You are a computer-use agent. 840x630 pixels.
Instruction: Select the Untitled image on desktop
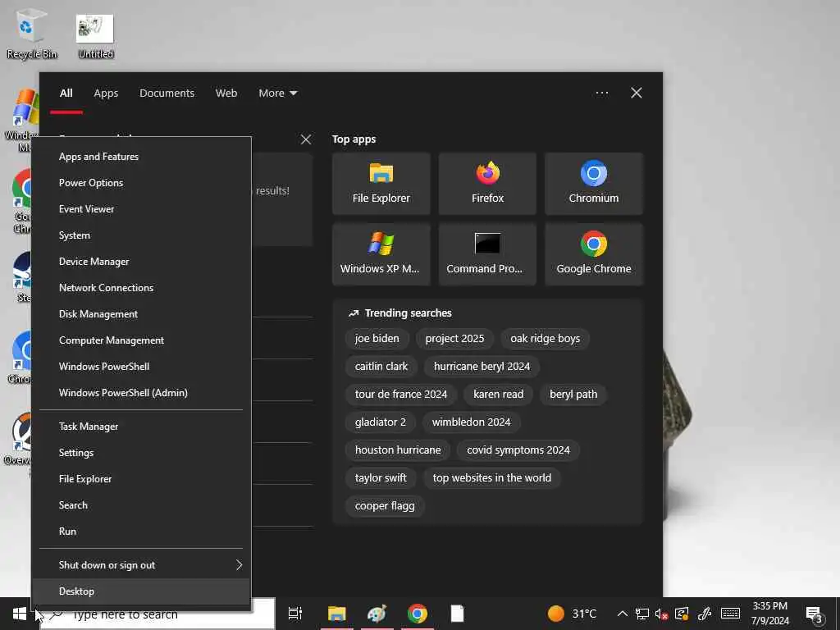coord(95,35)
